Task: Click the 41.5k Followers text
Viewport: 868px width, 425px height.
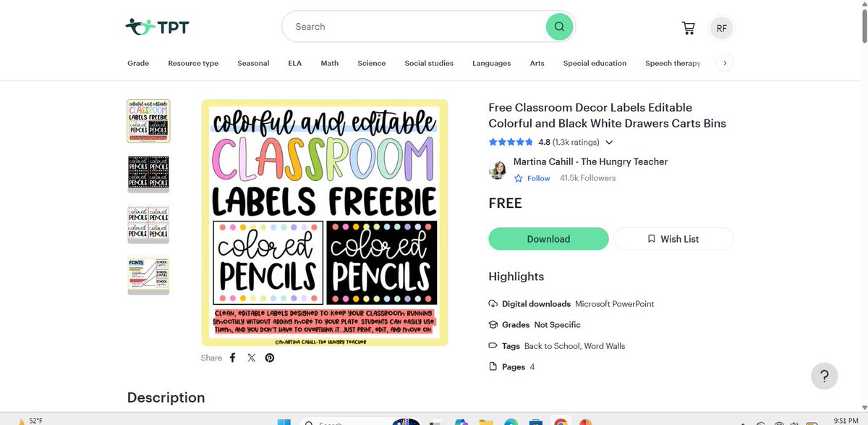Action: (x=588, y=178)
